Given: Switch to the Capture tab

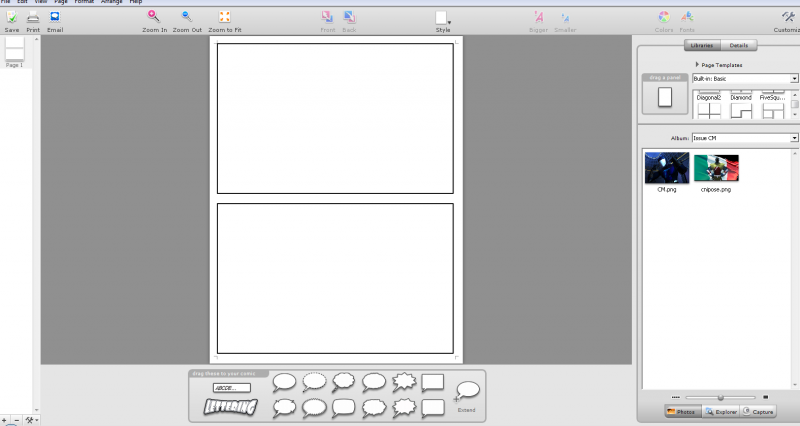Looking at the screenshot, I should point(758,411).
